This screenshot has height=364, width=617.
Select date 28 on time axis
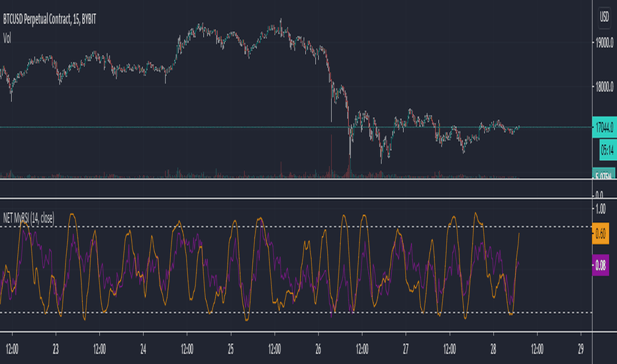493,349
